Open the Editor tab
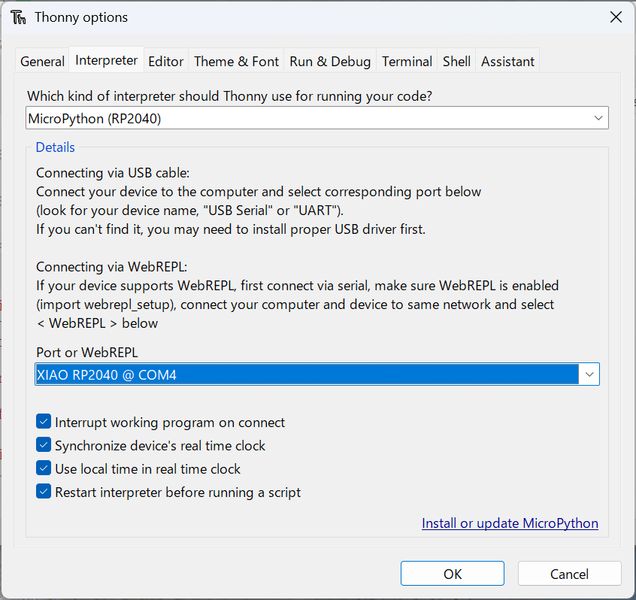Screen dimensions: 636x600 click(x=165, y=61)
